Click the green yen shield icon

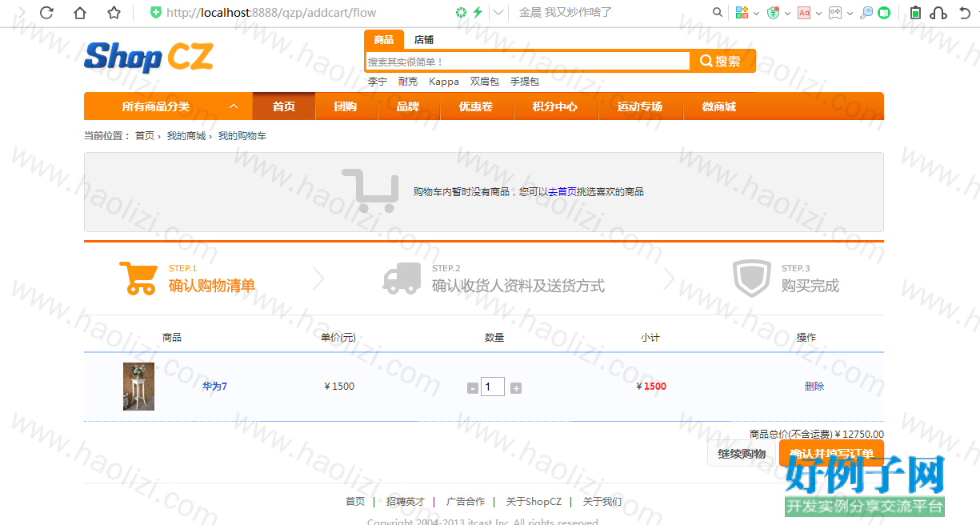(x=773, y=12)
